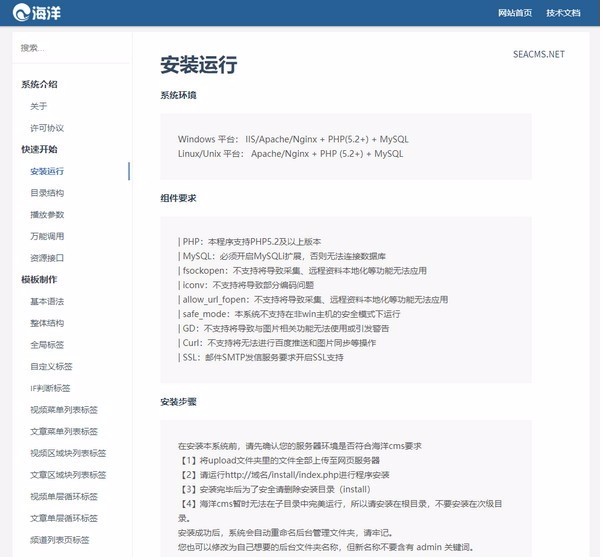603x560 pixels.
Task: Open the IF判断标签 sidebar item
Action: coord(50,389)
